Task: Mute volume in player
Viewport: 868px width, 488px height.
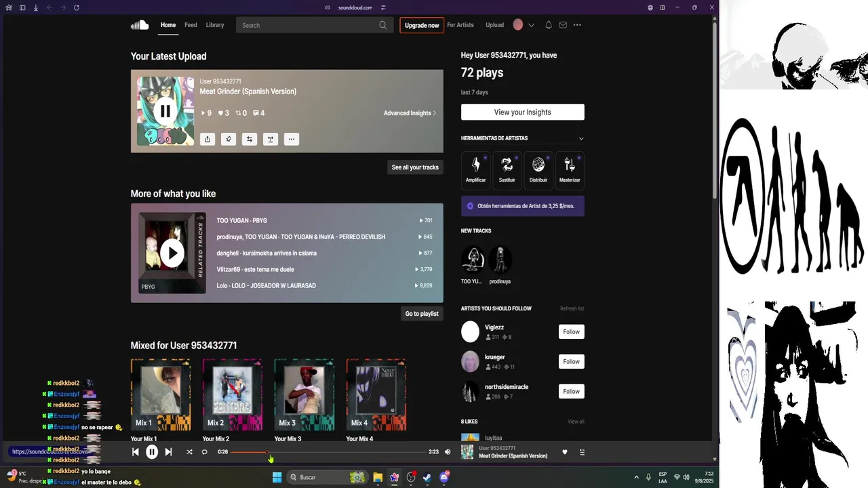Action: (x=448, y=452)
